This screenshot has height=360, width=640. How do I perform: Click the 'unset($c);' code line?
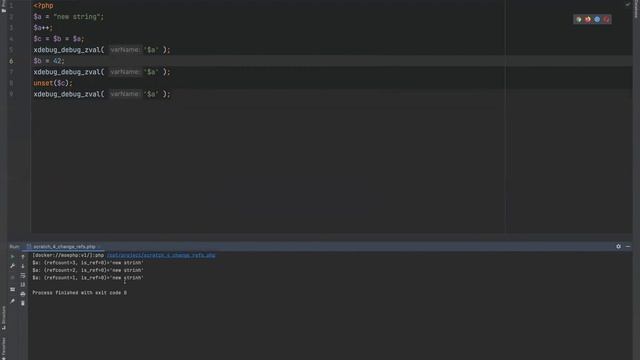[53, 83]
